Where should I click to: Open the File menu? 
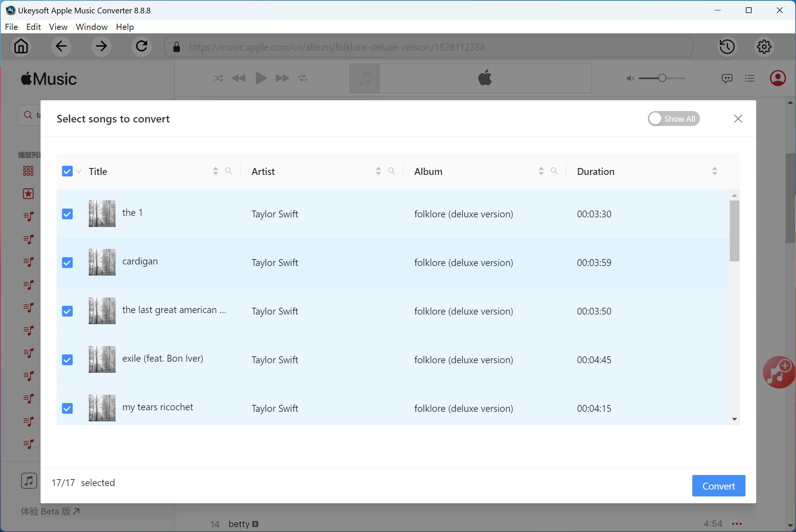tap(11, 27)
